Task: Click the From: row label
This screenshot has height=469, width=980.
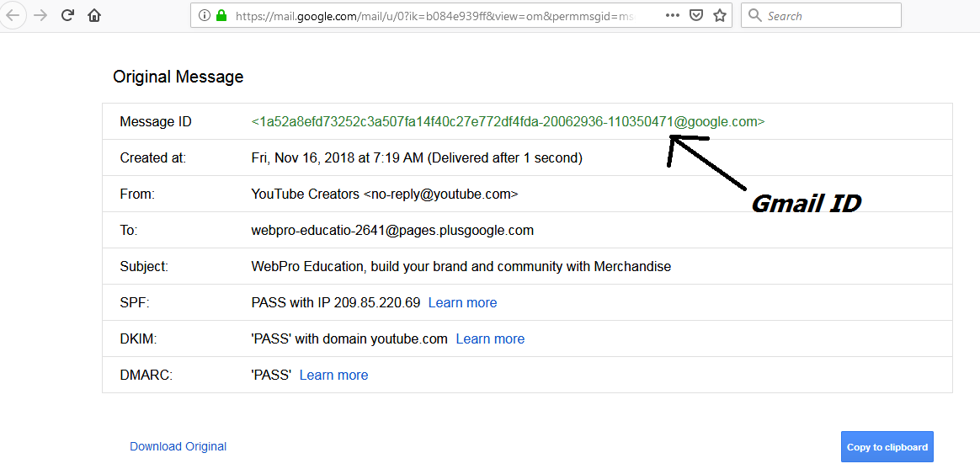Action: pyautogui.click(x=137, y=195)
